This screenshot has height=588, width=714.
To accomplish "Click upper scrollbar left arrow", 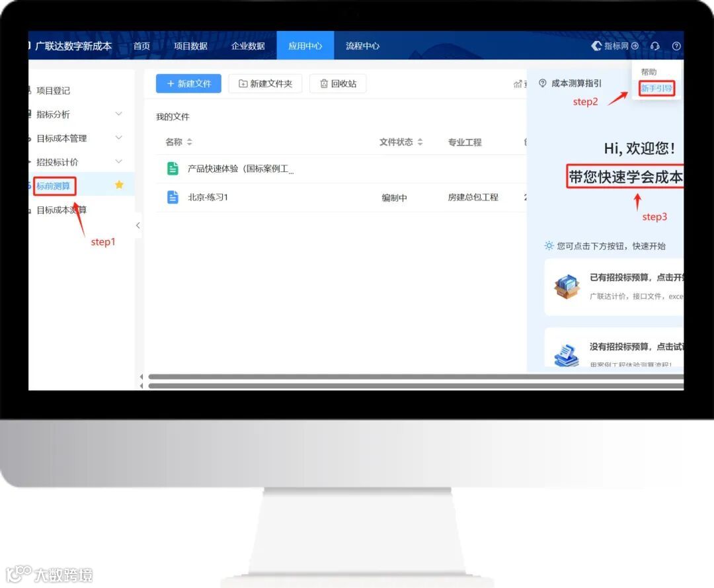I will (x=141, y=376).
